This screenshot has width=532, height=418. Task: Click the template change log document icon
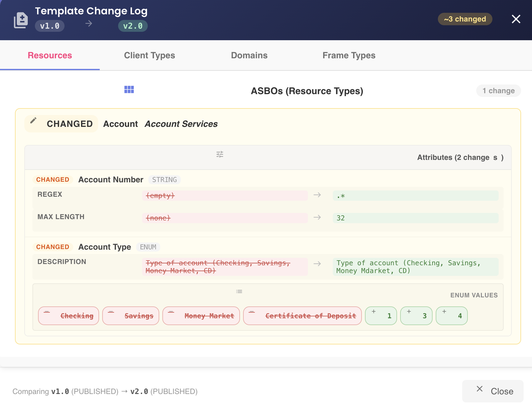(x=21, y=20)
